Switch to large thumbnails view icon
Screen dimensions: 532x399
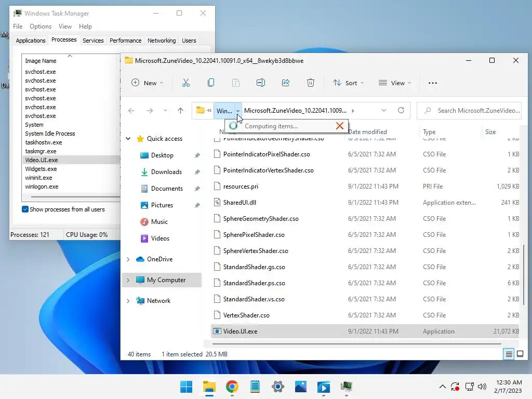(520, 354)
